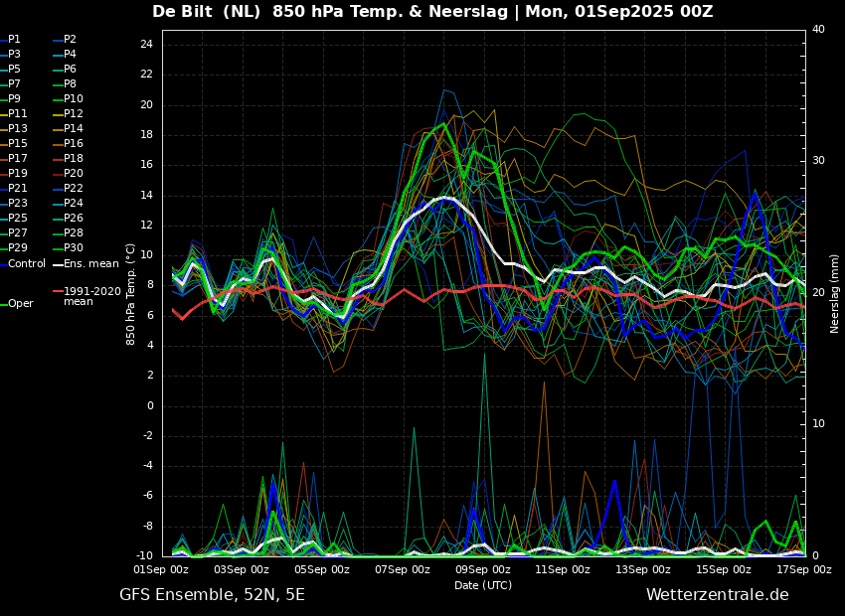Click legend label P24
Image resolution: width=845 pixels, height=616 pixels.
(x=74, y=203)
